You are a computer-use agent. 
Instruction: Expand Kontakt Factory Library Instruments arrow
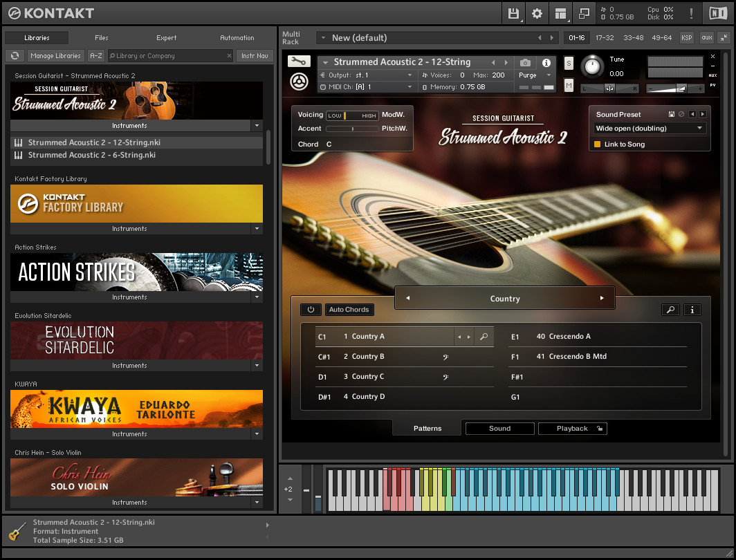click(x=257, y=229)
